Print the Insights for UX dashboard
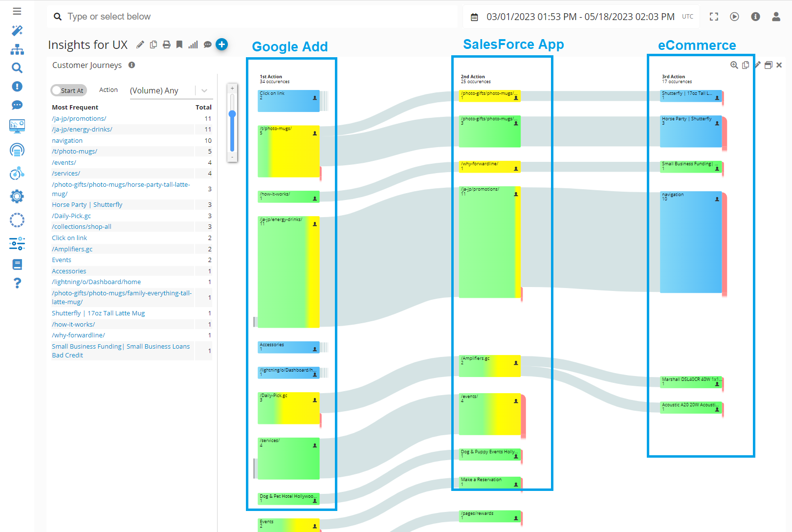The height and width of the screenshot is (532, 792). (x=167, y=45)
